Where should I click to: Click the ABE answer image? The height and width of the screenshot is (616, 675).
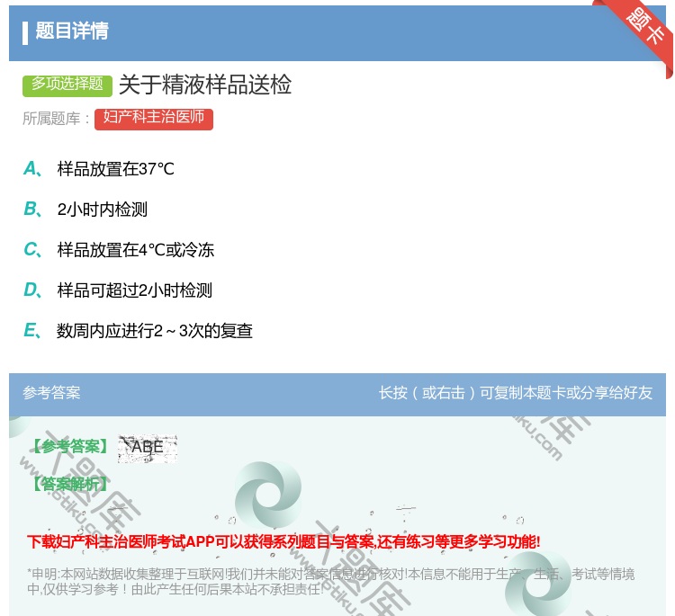click(148, 449)
